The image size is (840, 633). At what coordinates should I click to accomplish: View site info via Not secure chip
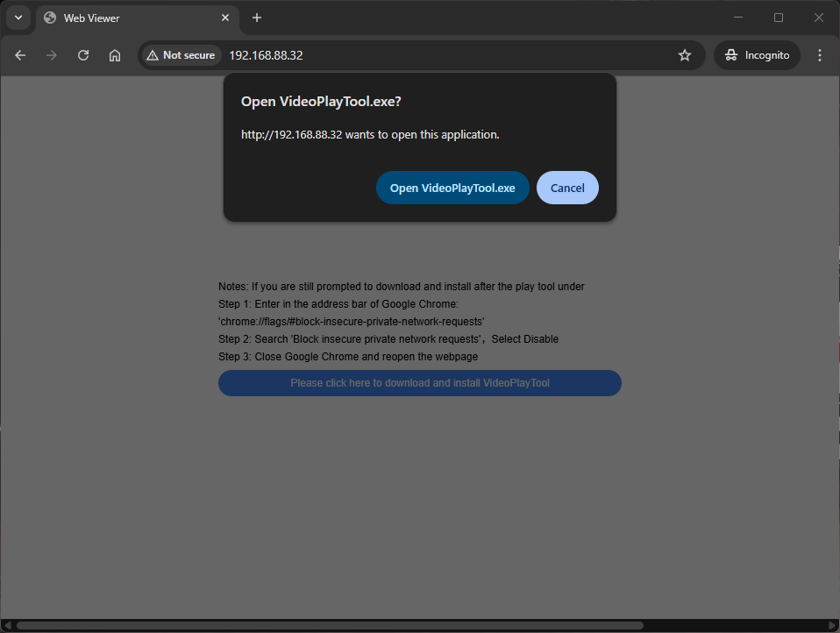point(181,55)
